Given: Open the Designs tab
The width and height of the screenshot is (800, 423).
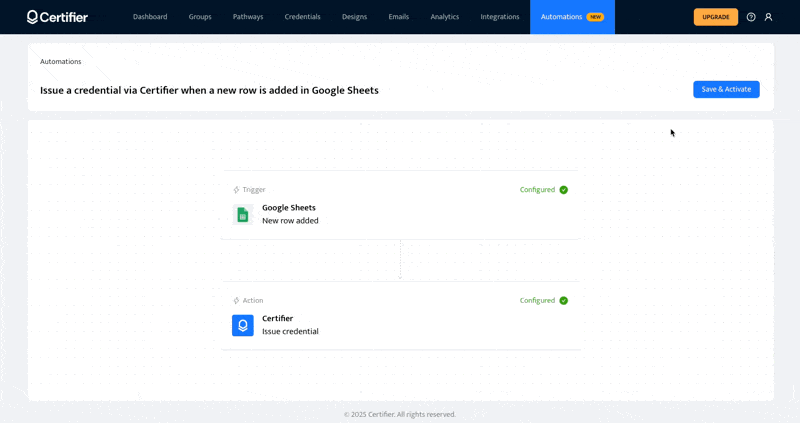Looking at the screenshot, I should (355, 17).
